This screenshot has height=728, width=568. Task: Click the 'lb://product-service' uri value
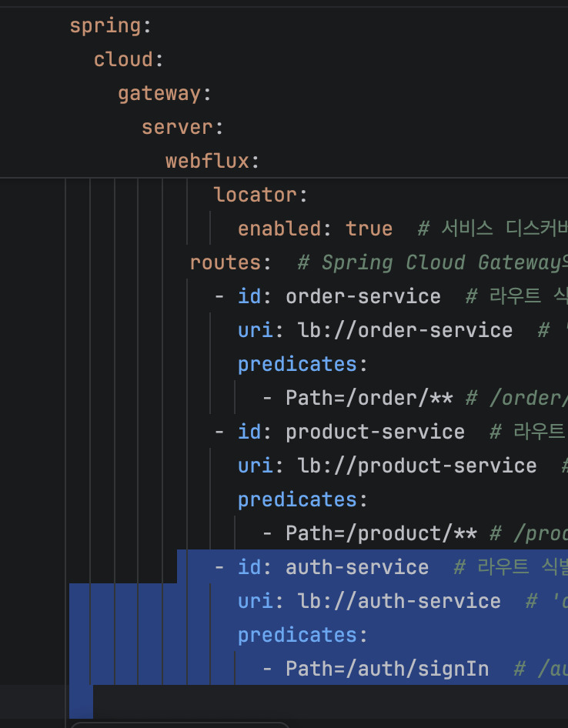click(417, 466)
